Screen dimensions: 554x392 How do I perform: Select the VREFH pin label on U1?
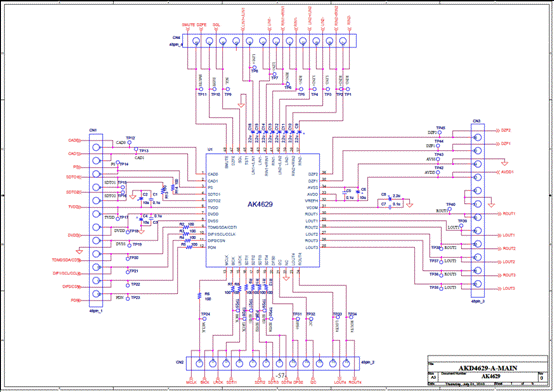[x=312, y=201]
